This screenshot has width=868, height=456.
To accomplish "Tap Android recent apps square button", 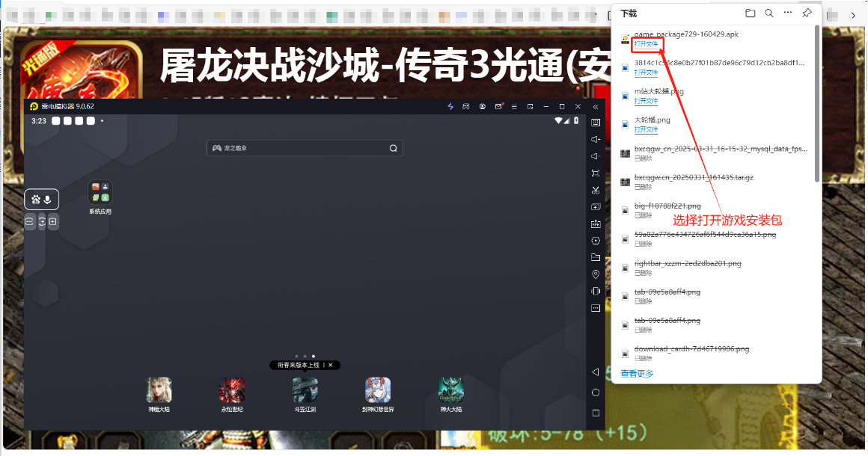I will (x=596, y=413).
